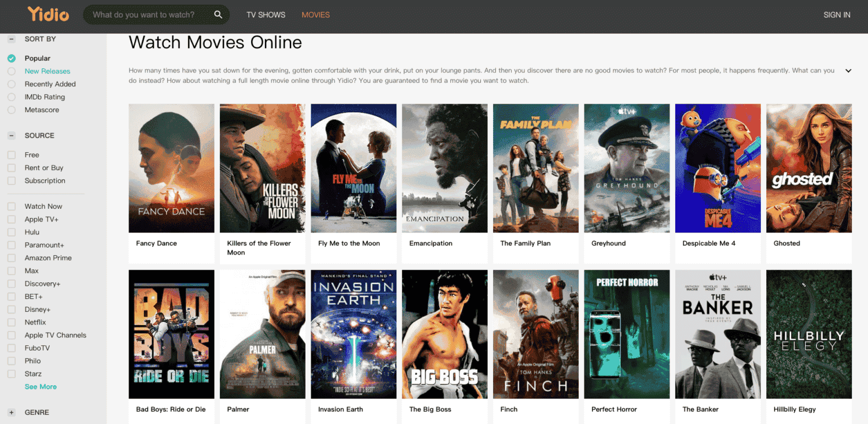Open Bad Boys: Ride or Die poster
Image resolution: width=868 pixels, height=424 pixels.
171,334
